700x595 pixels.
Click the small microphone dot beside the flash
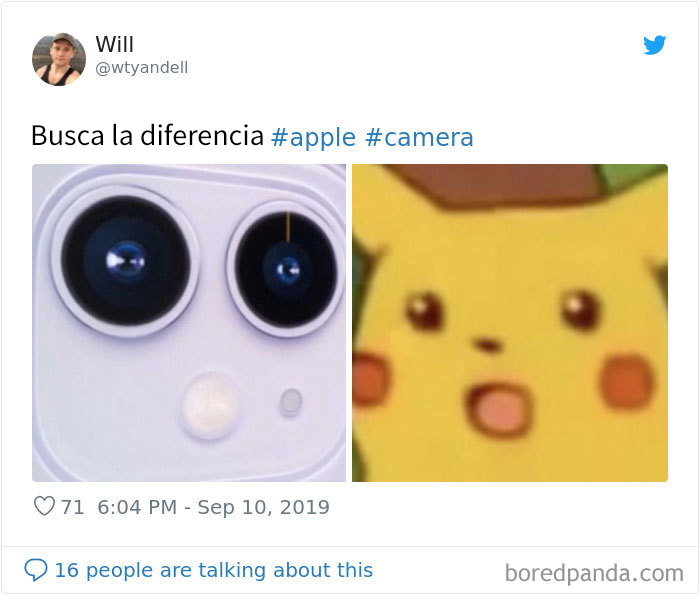(x=291, y=401)
